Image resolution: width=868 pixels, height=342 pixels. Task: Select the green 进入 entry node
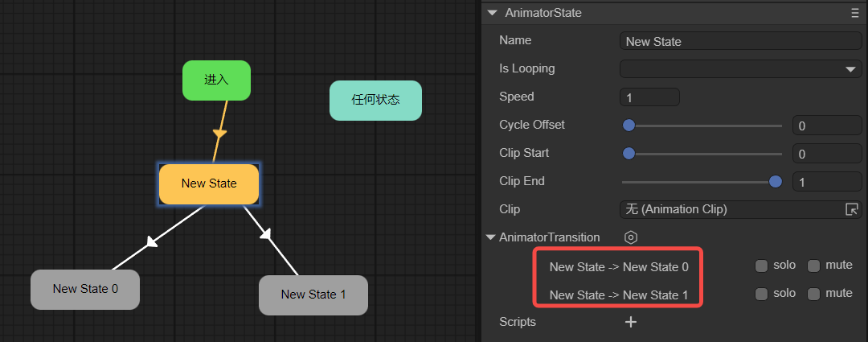tap(216, 80)
